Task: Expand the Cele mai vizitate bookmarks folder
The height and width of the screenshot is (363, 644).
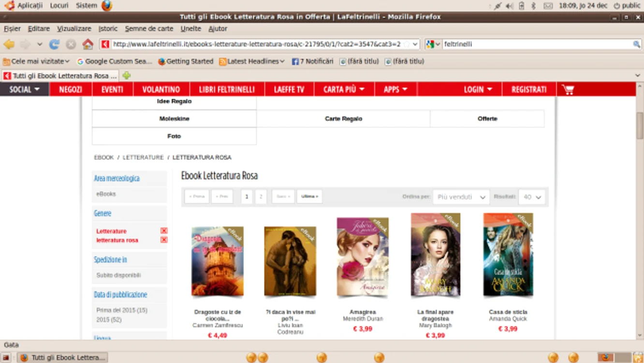Action: tap(36, 61)
